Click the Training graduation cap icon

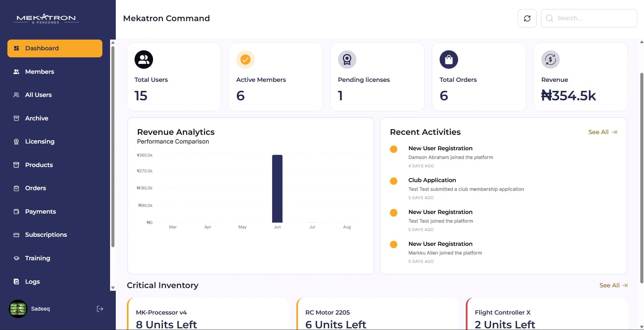(16, 258)
